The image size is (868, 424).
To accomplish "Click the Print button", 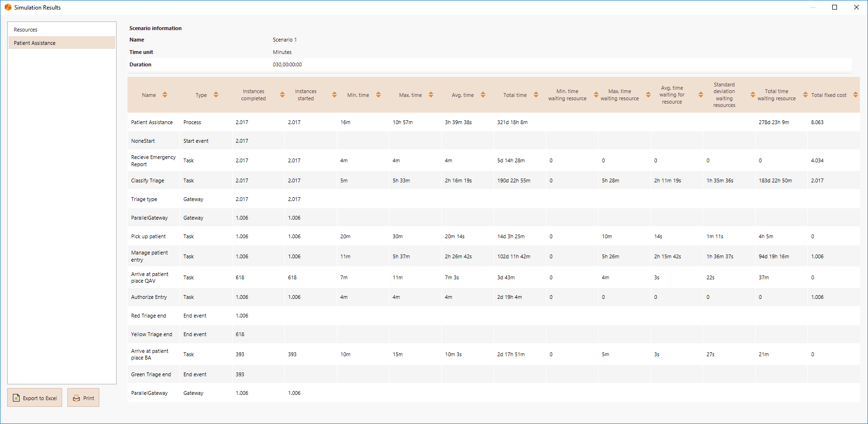I will (84, 398).
